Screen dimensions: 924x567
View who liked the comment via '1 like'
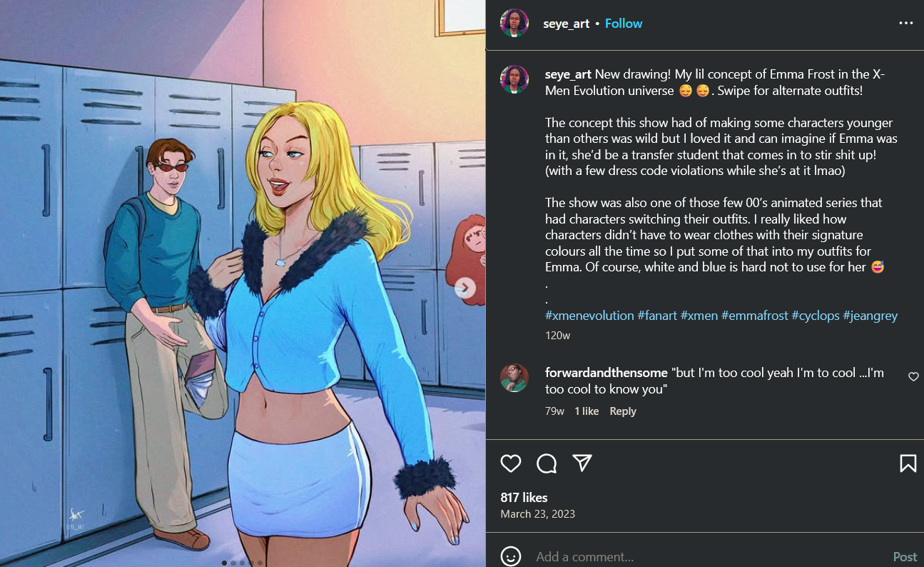click(587, 411)
